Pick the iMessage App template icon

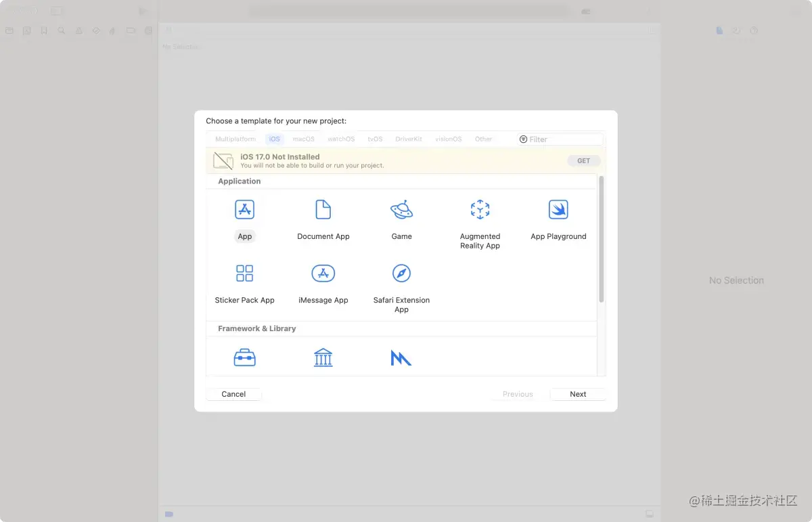[x=323, y=273]
